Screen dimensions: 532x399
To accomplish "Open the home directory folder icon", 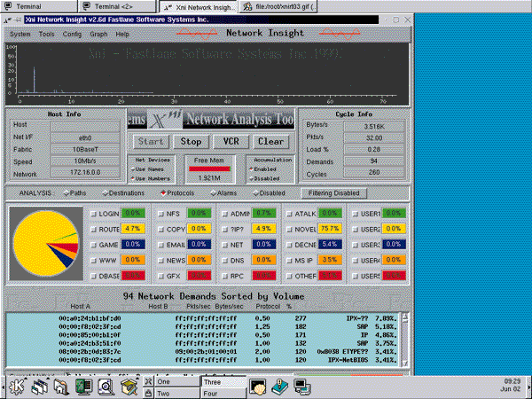I will point(60,386).
